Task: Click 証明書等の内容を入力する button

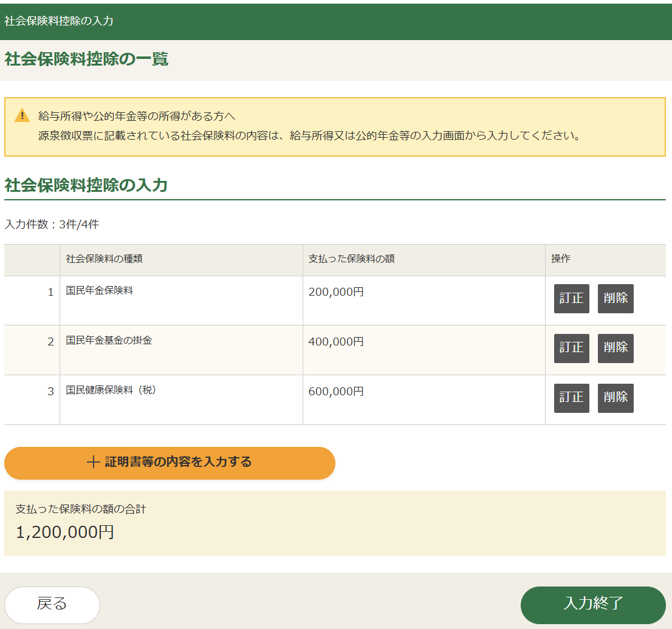Action: tap(170, 463)
